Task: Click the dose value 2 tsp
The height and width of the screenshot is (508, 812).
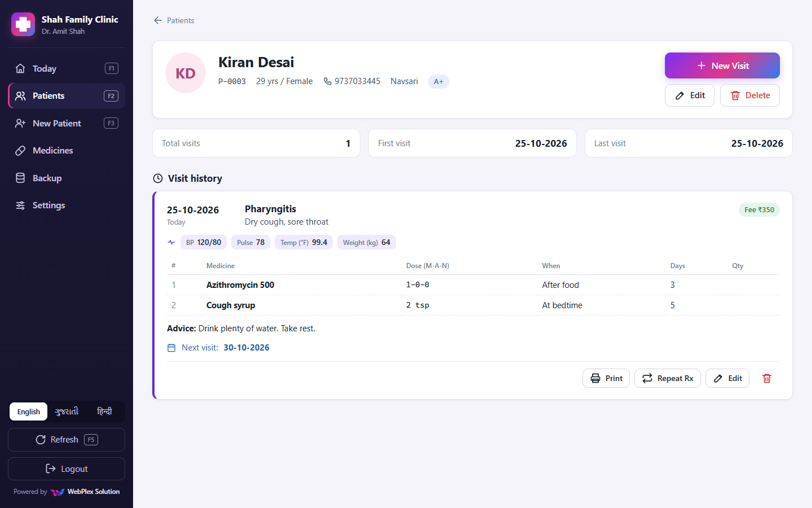Action: 417,305
